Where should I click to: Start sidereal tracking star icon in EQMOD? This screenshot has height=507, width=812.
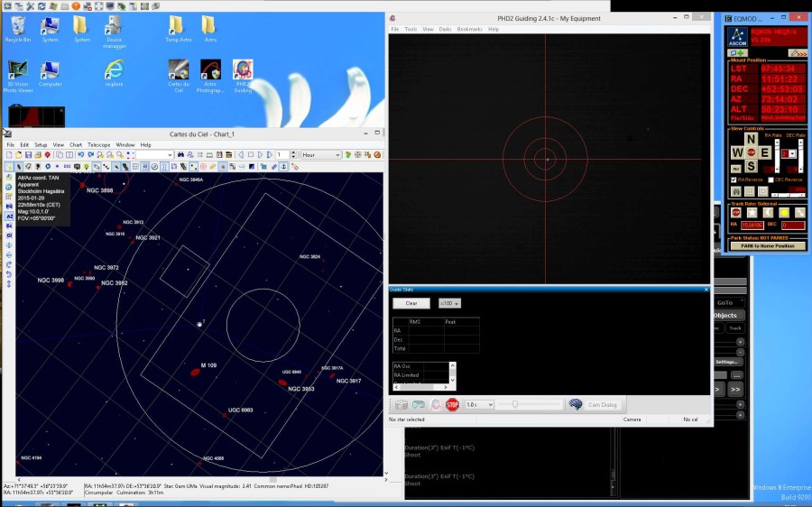coord(752,212)
